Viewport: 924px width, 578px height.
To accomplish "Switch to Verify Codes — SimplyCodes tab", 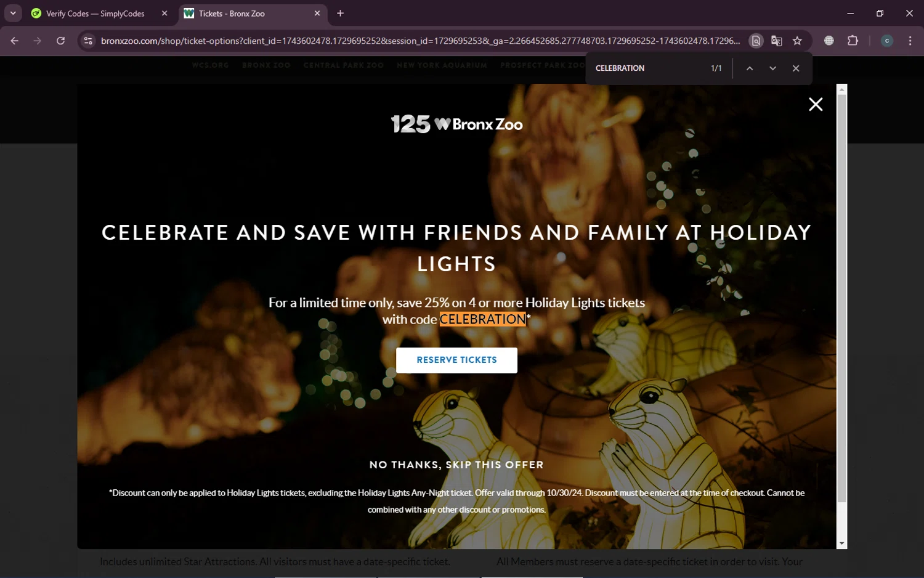I will (x=95, y=14).
